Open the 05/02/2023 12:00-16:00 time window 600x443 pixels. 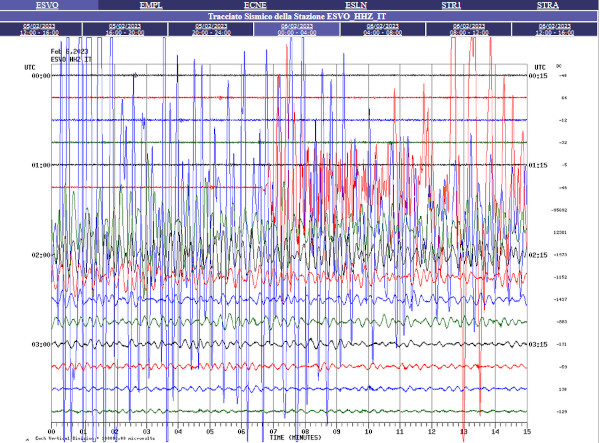[x=43, y=30]
